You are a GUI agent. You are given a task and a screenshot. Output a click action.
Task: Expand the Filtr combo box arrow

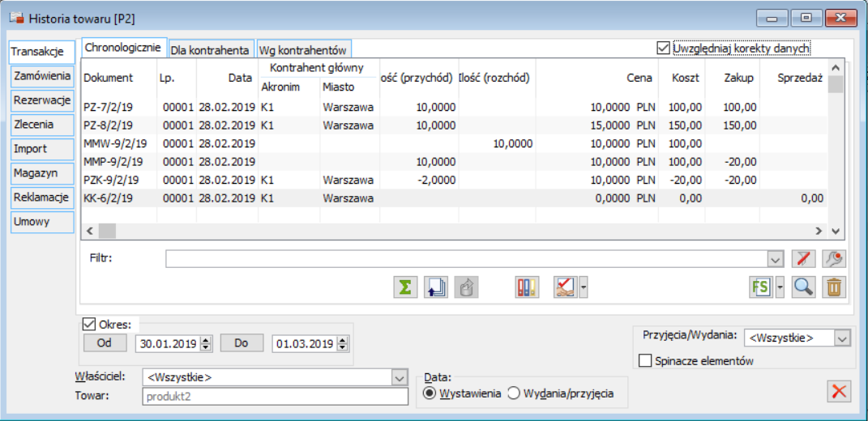[x=776, y=259]
